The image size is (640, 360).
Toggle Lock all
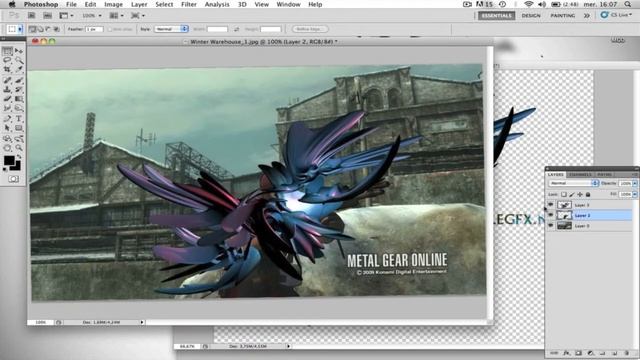(x=588, y=194)
